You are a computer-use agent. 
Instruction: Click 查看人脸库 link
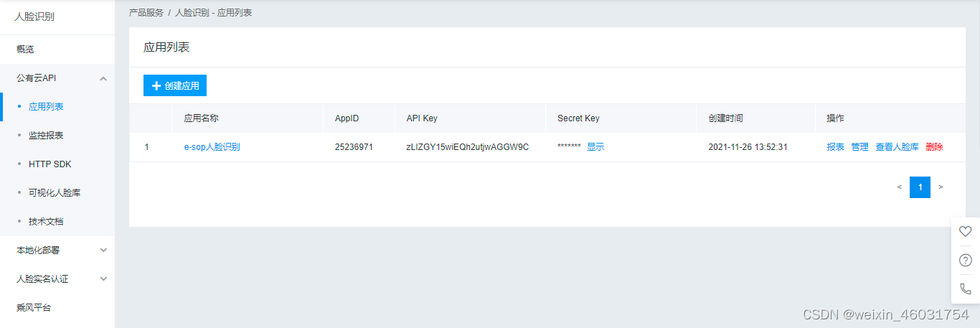click(897, 147)
